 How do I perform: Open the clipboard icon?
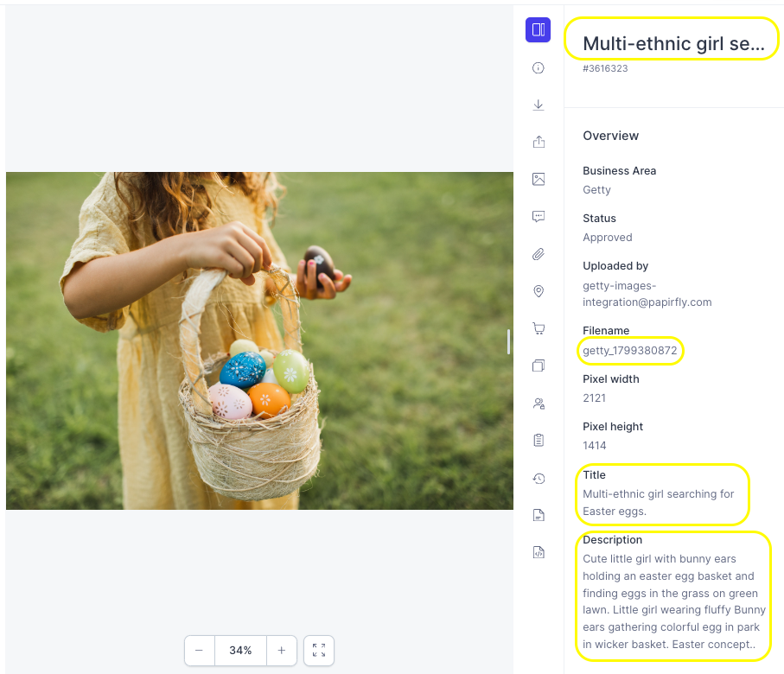coord(539,441)
